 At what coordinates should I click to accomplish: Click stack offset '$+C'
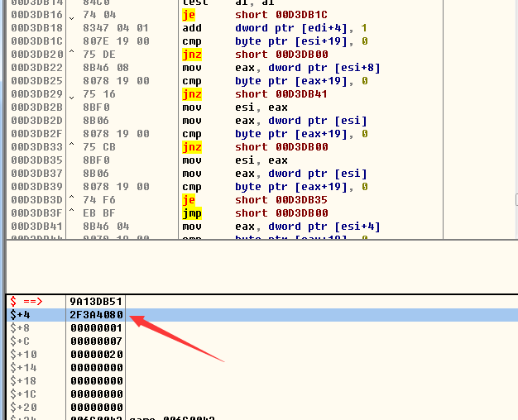click(20, 341)
